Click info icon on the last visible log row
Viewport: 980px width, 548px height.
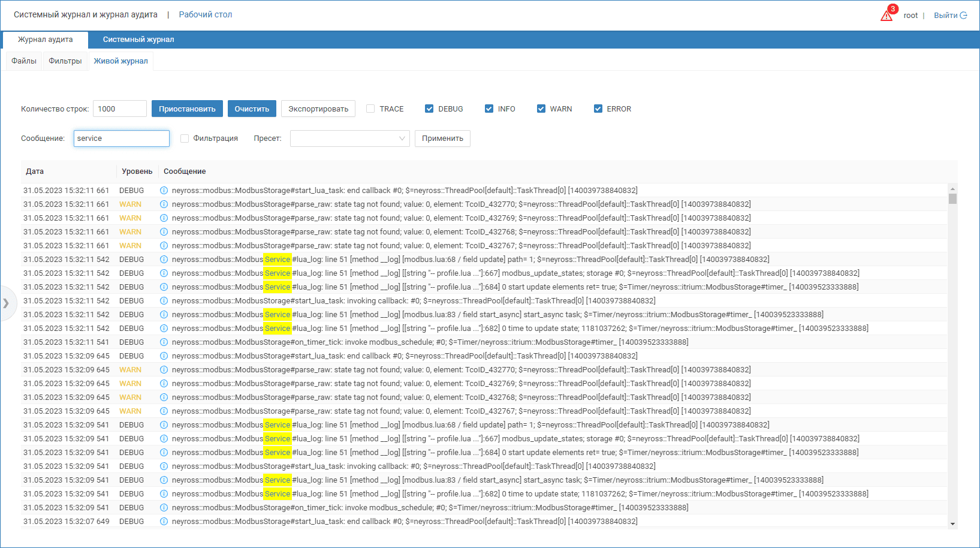164,522
